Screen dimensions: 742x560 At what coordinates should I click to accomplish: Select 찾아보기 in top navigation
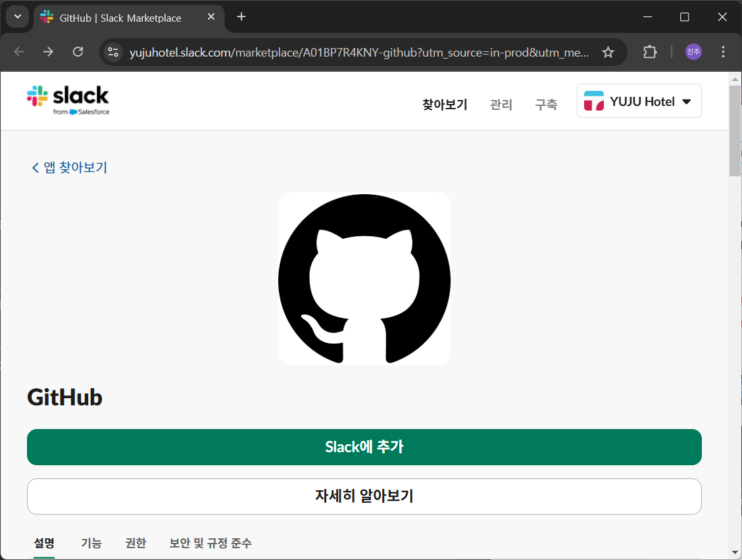click(445, 104)
